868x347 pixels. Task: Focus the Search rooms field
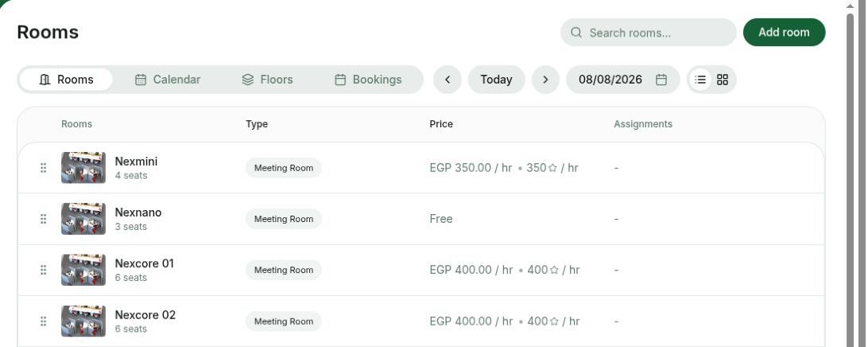click(x=649, y=32)
